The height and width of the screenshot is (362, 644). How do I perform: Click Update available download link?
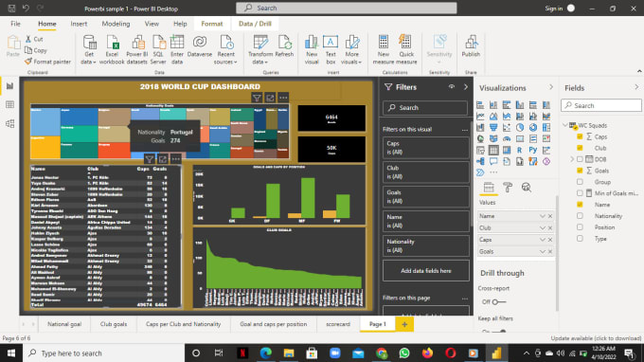click(596, 338)
